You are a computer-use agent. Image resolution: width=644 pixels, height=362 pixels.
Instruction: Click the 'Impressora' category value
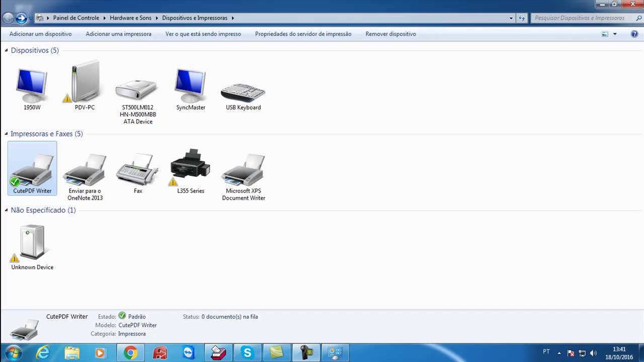coord(132,334)
